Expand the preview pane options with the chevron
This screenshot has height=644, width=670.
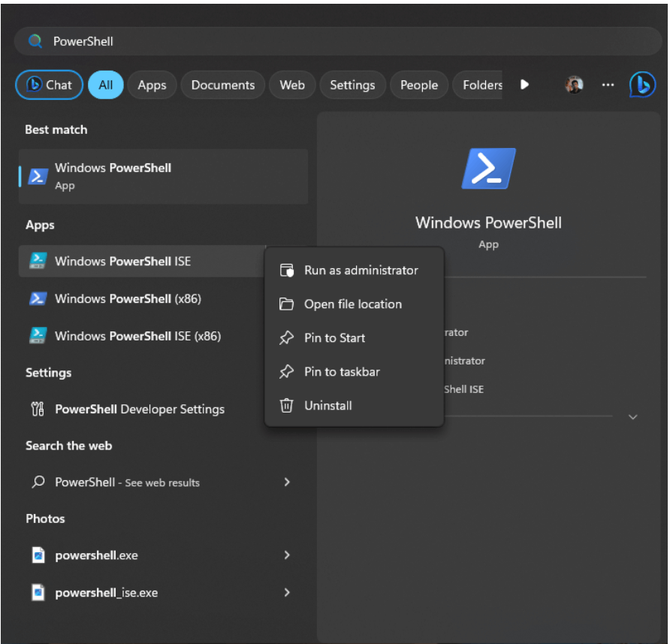(x=633, y=416)
